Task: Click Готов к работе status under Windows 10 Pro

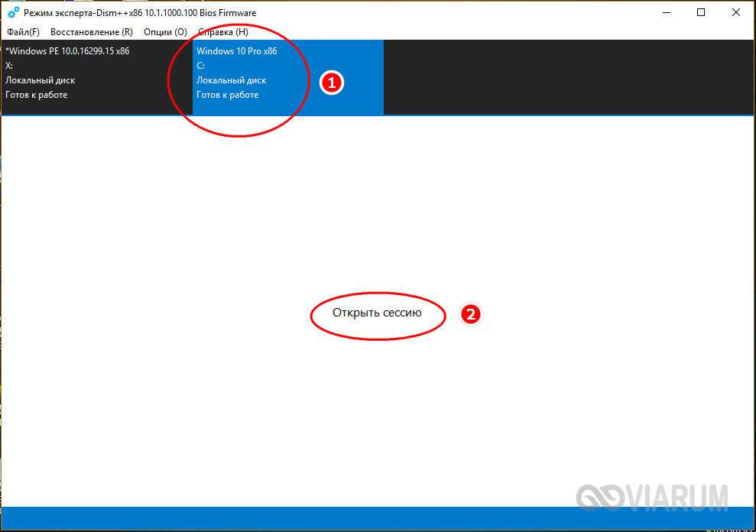Action: [227, 95]
